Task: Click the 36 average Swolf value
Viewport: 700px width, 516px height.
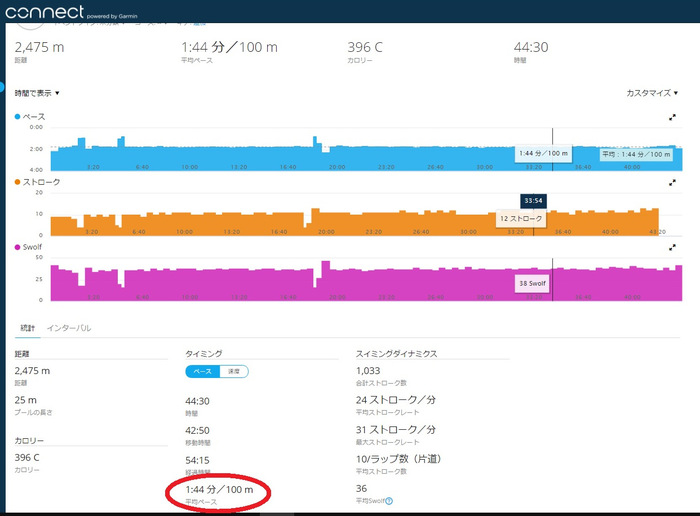Action: pyautogui.click(x=361, y=489)
